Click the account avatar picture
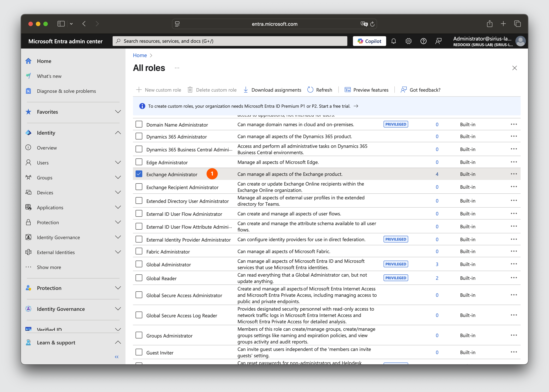Viewport: 549px width, 392px height. [520, 41]
